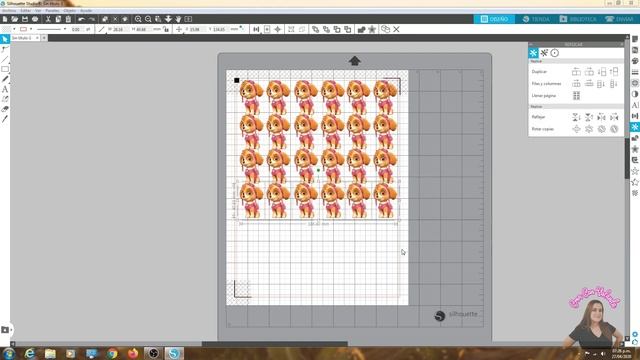Switch to the DISEÑO tab
This screenshot has height=360, width=640.
pos(494,19)
